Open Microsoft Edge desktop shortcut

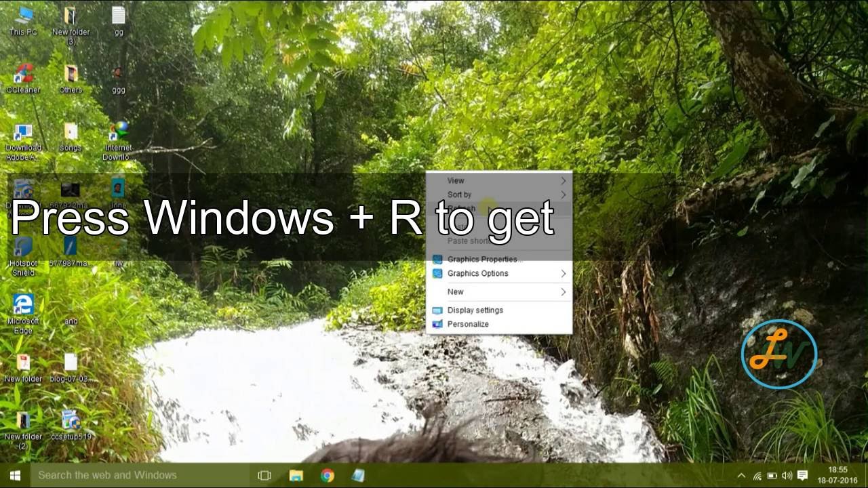[23, 314]
